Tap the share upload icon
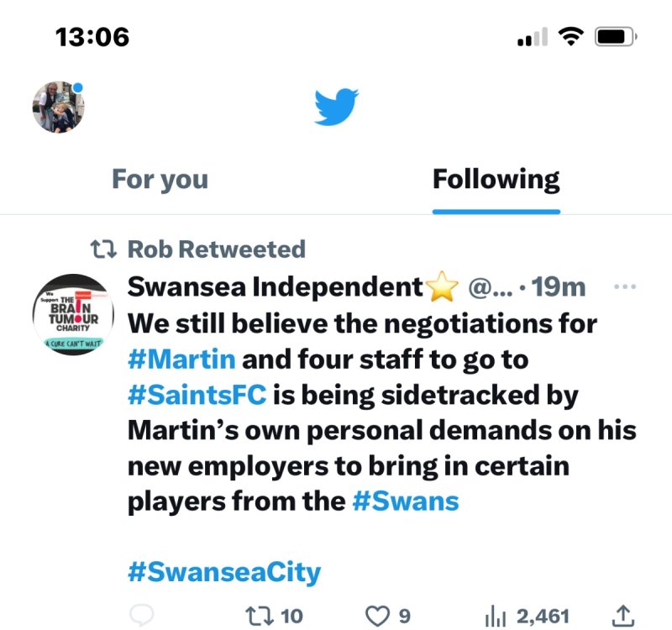672x630 pixels. point(622,616)
